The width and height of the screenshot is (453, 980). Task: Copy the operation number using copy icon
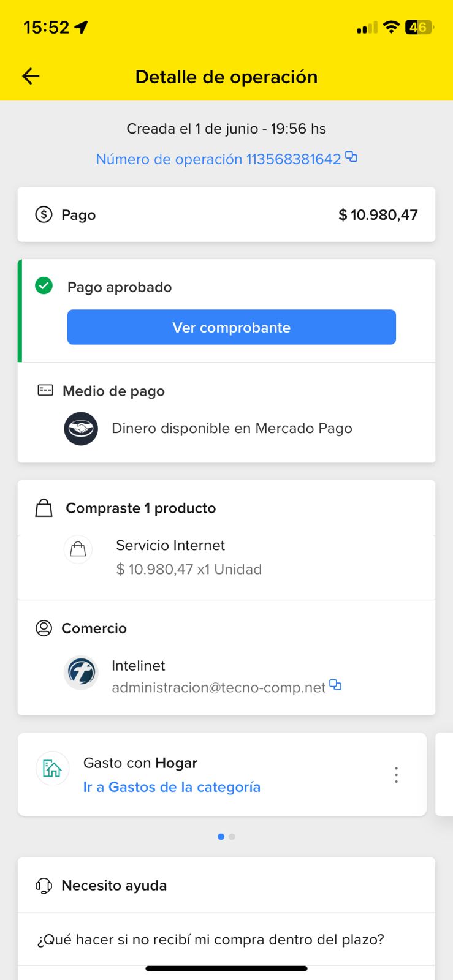[x=351, y=157]
